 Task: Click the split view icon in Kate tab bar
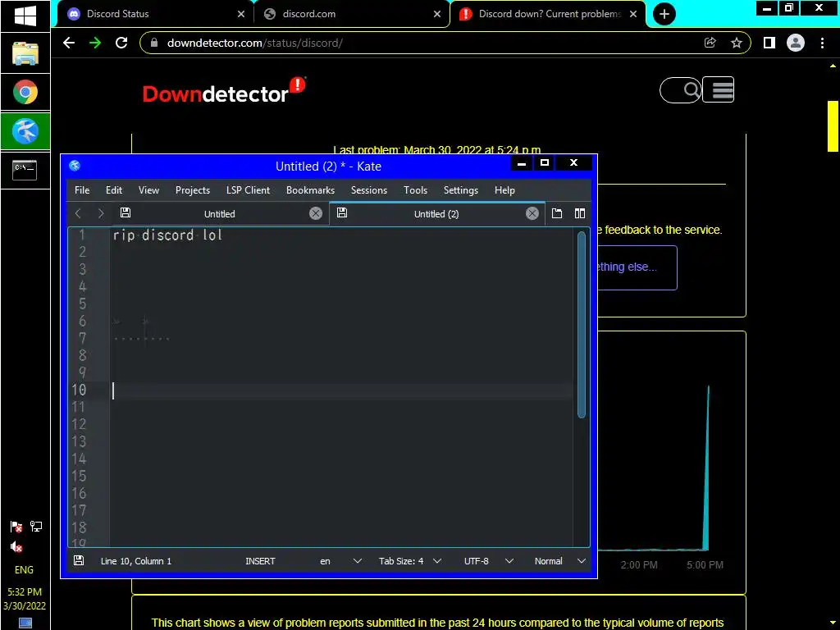580,213
